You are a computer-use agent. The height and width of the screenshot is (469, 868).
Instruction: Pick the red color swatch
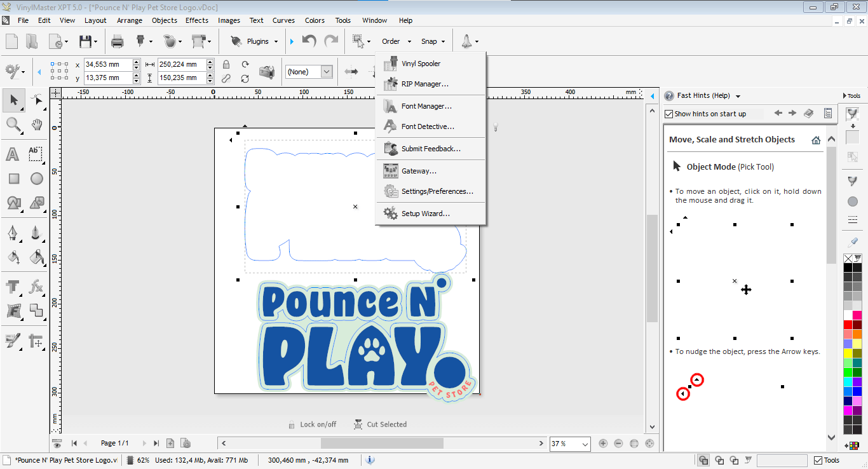(x=848, y=325)
